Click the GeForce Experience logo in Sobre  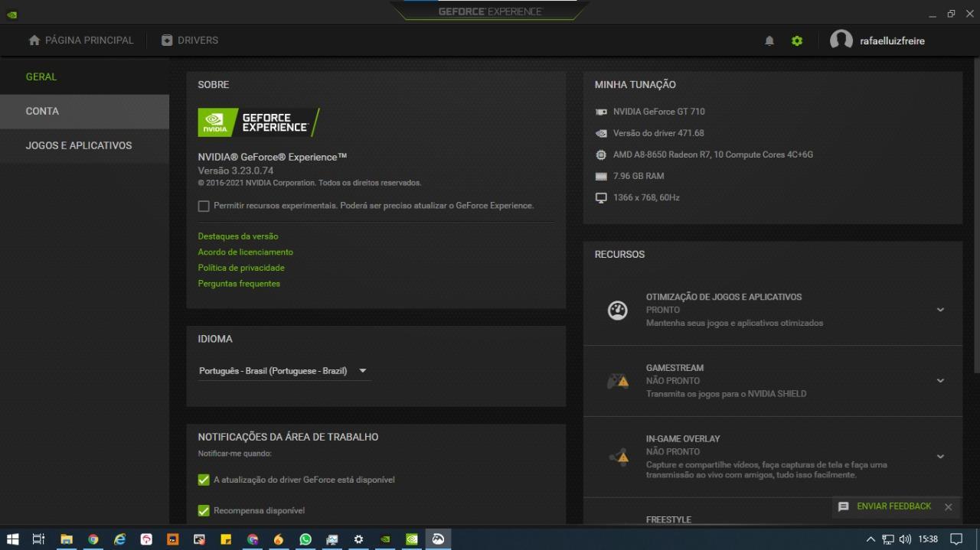259,122
